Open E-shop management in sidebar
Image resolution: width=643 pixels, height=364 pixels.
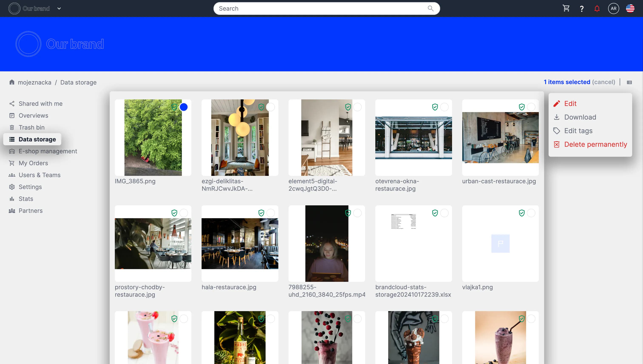(x=48, y=151)
